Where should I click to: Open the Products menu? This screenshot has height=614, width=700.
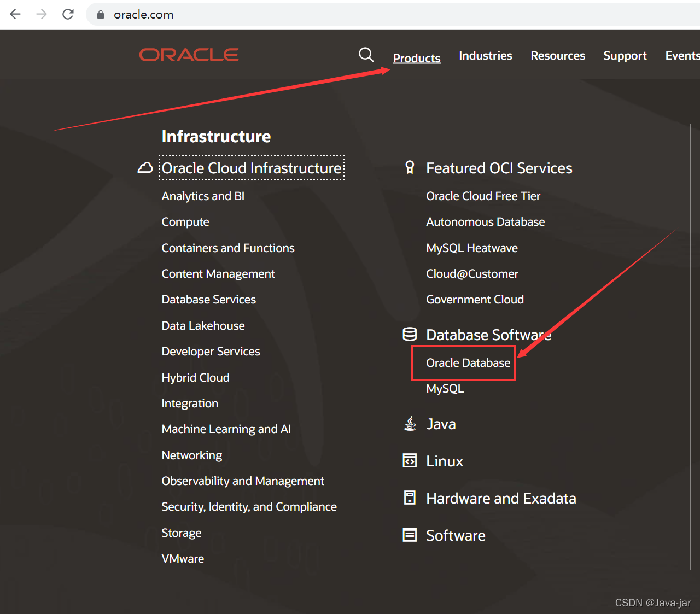417,57
